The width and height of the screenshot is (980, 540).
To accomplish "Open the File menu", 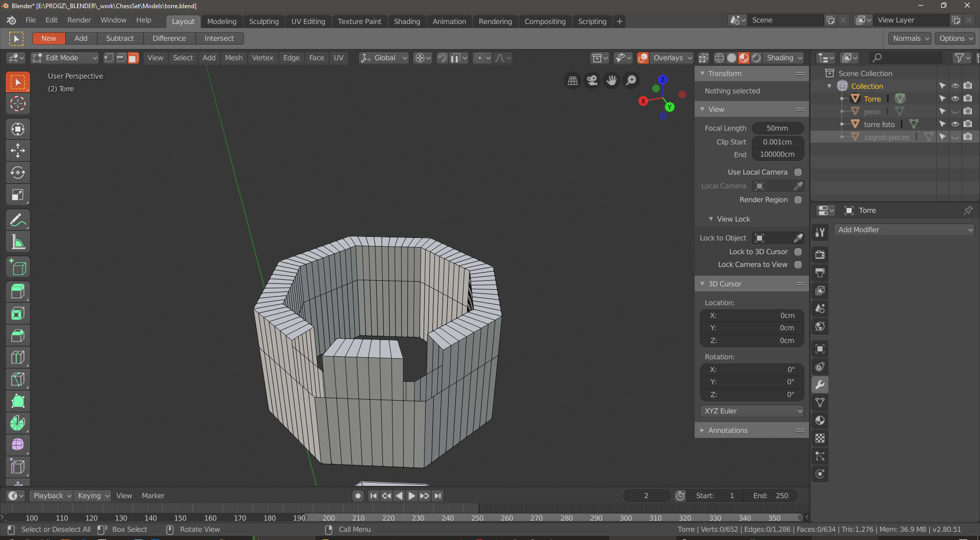I will point(31,20).
